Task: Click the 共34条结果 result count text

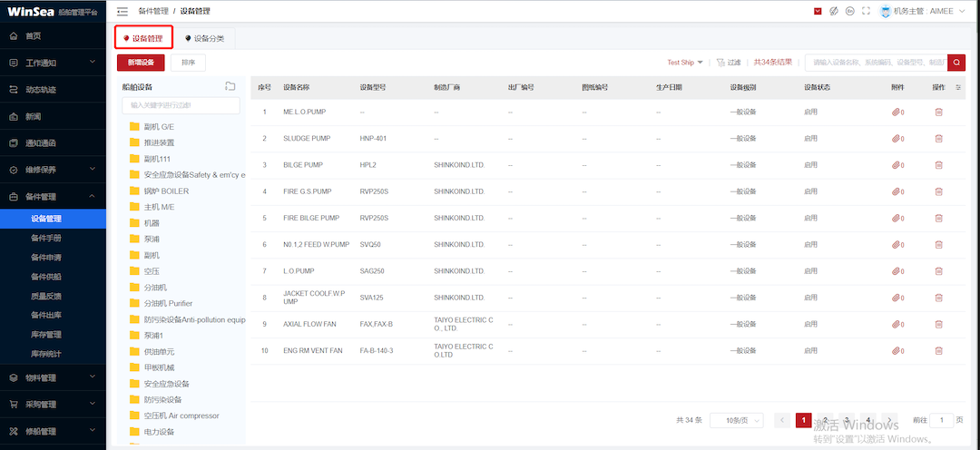Action: point(773,63)
